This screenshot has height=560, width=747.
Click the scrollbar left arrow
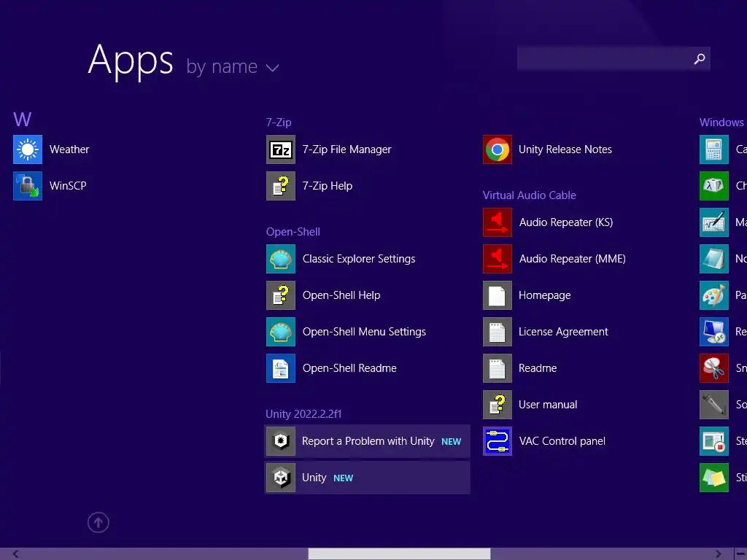point(16,554)
